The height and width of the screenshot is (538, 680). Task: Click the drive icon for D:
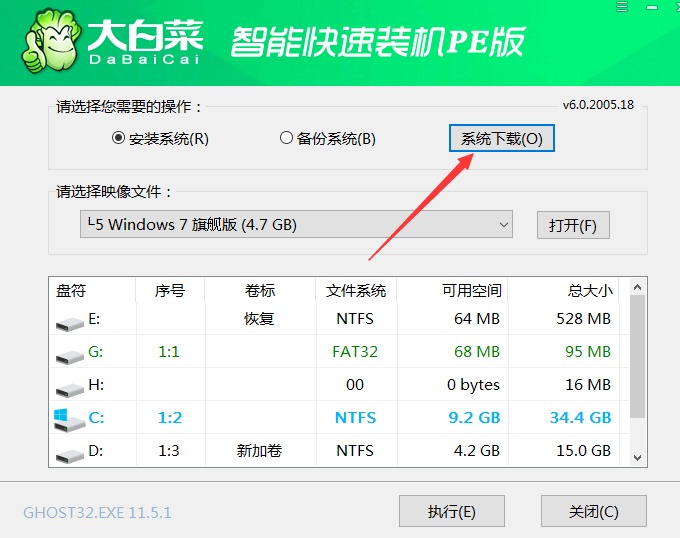[x=69, y=456]
